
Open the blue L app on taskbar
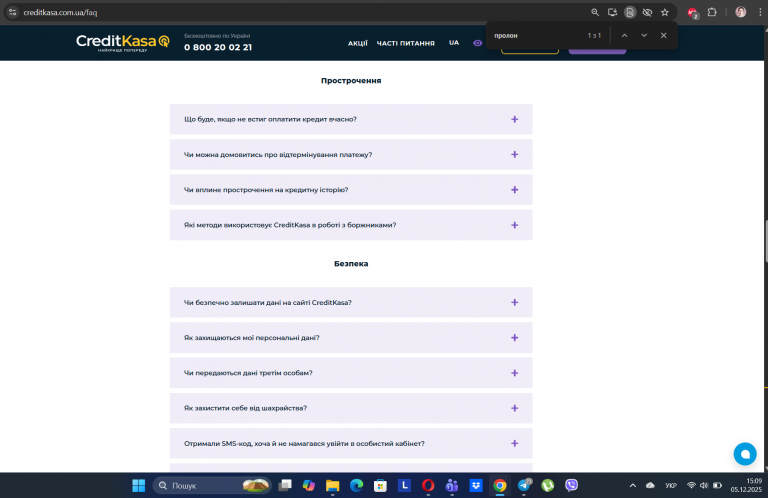pyautogui.click(x=404, y=485)
